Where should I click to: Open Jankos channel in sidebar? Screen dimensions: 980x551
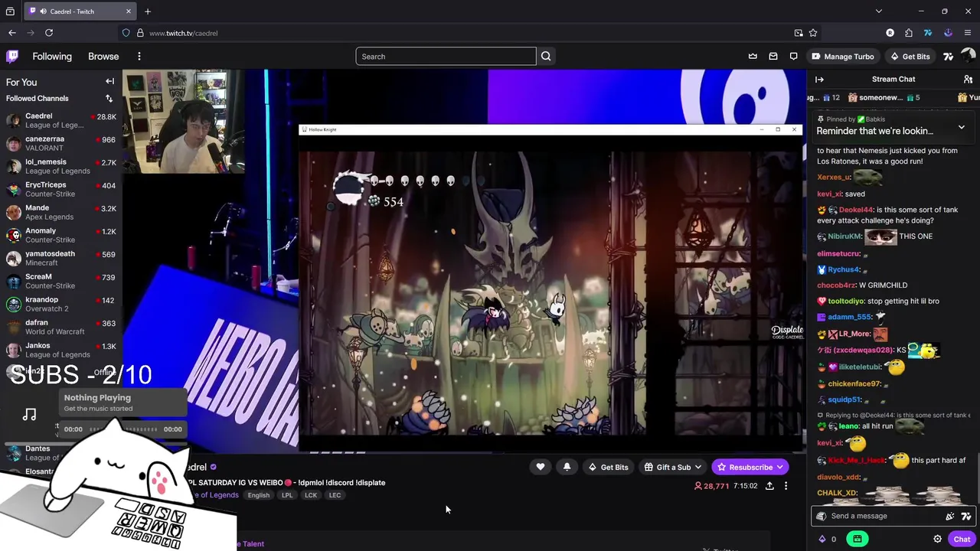pyautogui.click(x=61, y=350)
